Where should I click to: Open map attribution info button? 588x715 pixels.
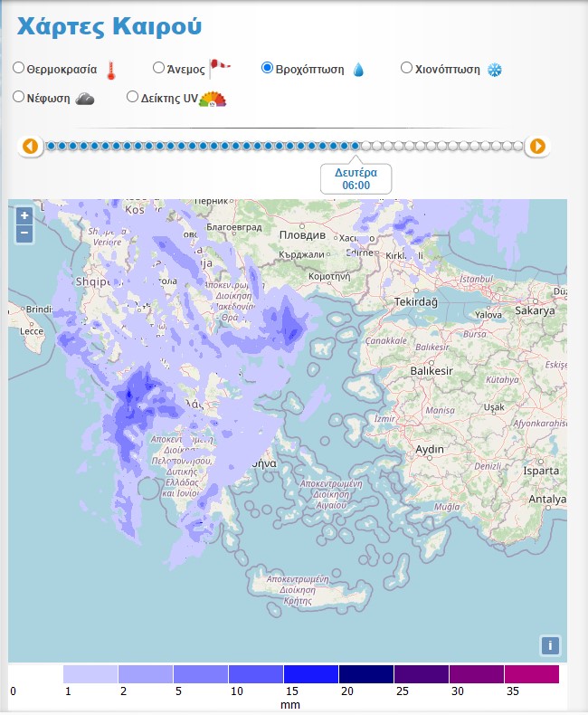(x=550, y=645)
